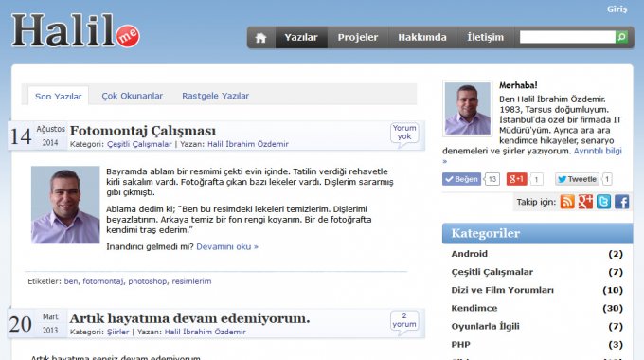Click the ben tag

click(71, 281)
